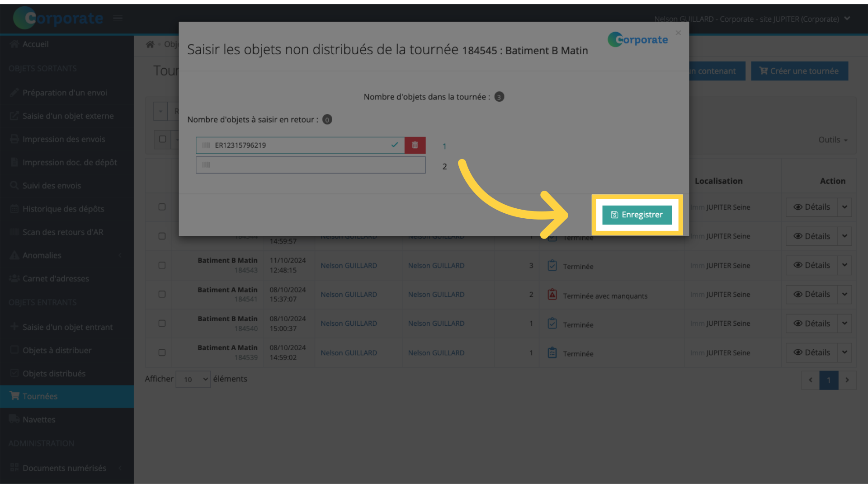The height and width of the screenshot is (488, 868).
Task: Go to next page arrow
Action: coord(847,380)
